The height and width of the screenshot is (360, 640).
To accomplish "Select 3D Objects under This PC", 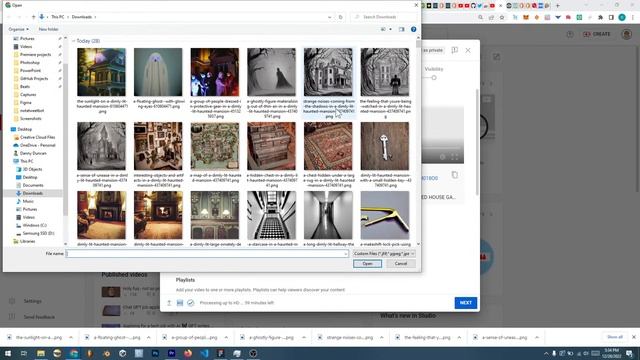I will click(x=32, y=169).
